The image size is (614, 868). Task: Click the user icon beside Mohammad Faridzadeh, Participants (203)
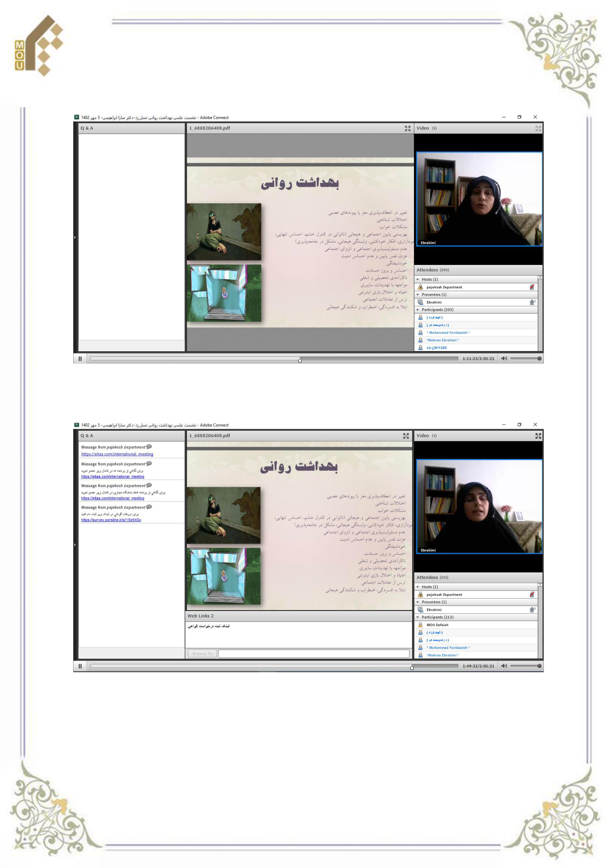click(x=420, y=333)
